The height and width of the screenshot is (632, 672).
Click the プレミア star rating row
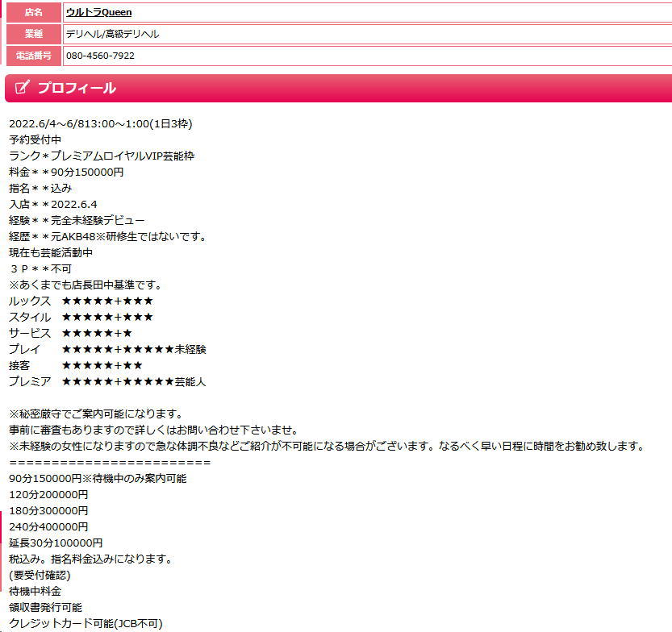107,381
